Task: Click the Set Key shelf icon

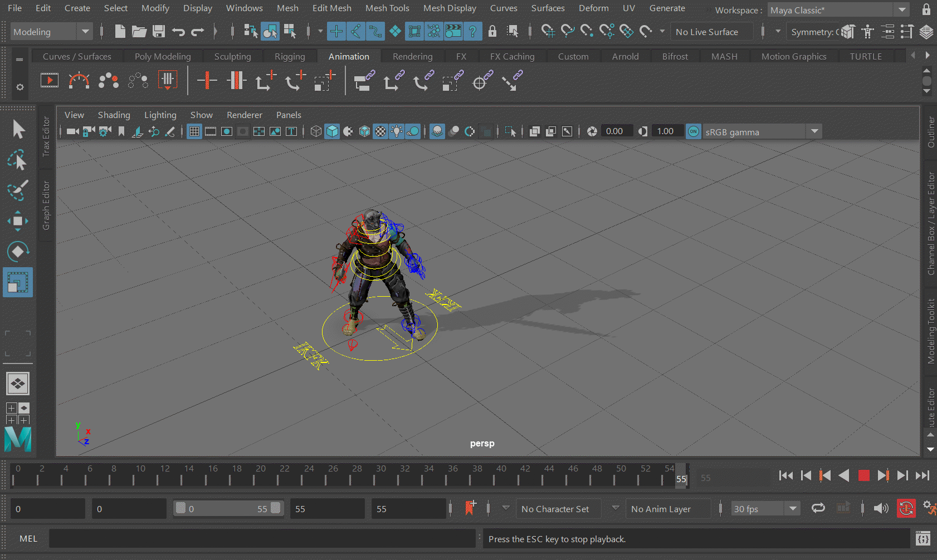Action: (x=207, y=81)
